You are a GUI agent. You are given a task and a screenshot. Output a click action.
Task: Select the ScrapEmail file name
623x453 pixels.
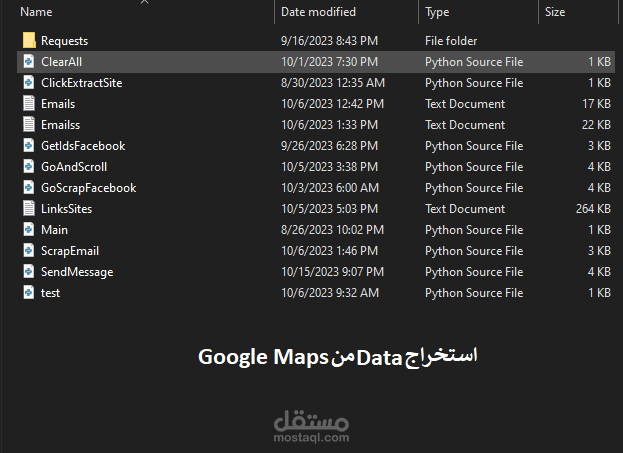point(70,251)
